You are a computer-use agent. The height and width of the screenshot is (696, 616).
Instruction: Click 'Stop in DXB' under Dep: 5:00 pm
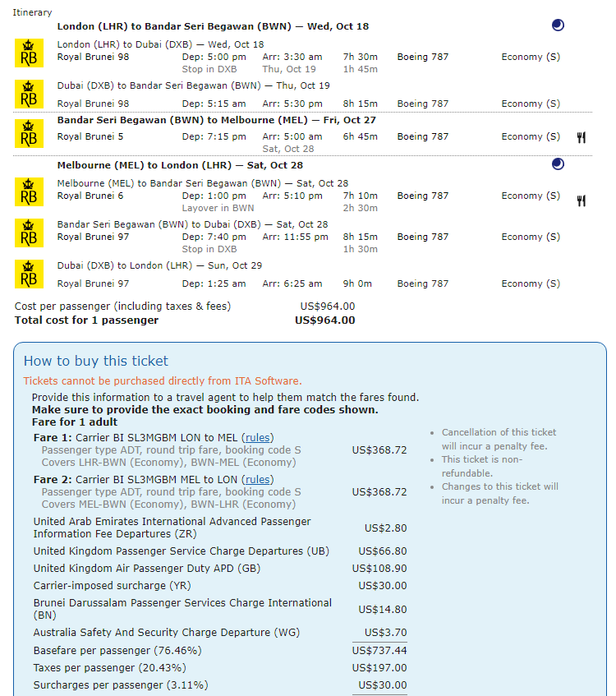tap(209, 69)
